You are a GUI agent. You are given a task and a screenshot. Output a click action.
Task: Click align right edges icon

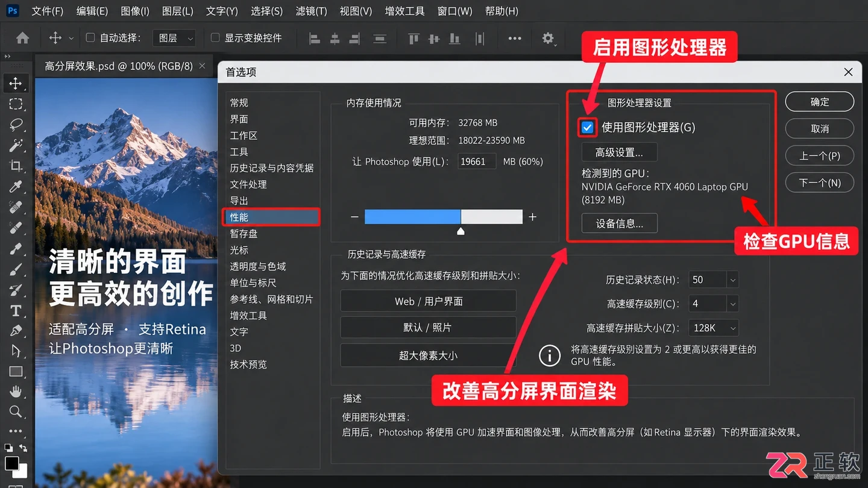[x=354, y=39]
